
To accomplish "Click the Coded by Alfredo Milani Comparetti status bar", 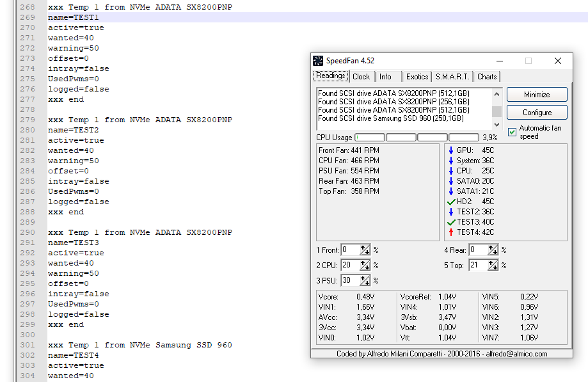I will (441, 354).
